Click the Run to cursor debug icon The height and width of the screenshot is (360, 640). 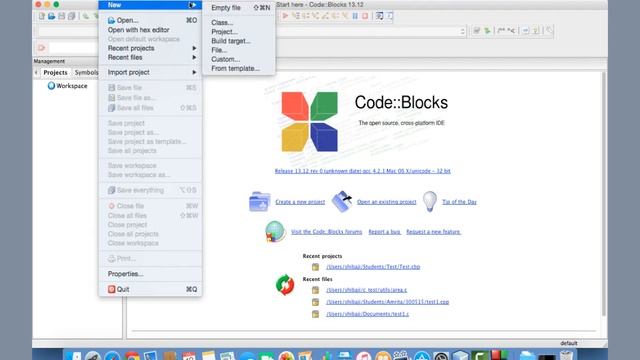pos(296,16)
